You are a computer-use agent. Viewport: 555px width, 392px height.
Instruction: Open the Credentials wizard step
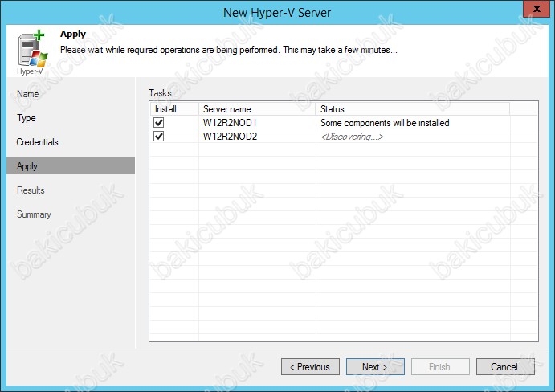(37, 142)
